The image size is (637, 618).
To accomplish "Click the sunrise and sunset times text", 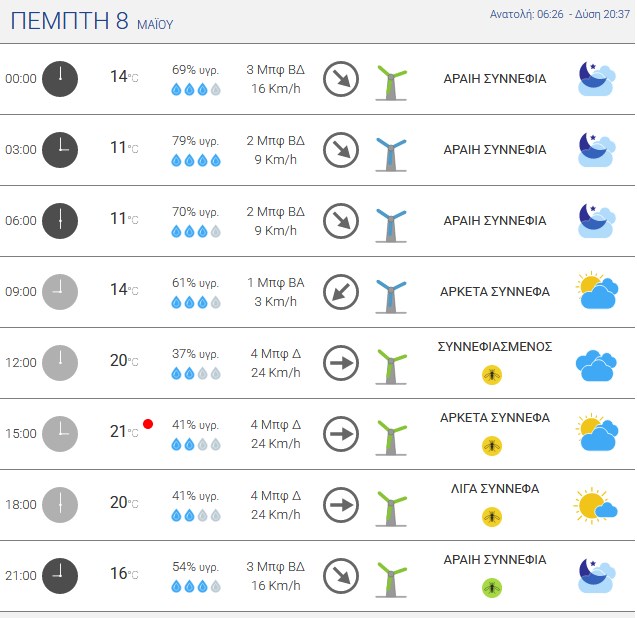I will 560,14.
